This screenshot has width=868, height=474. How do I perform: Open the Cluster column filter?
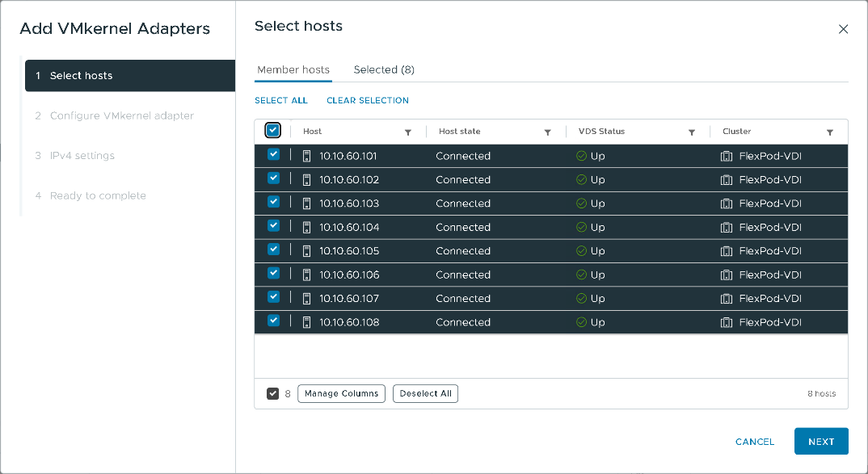(830, 132)
